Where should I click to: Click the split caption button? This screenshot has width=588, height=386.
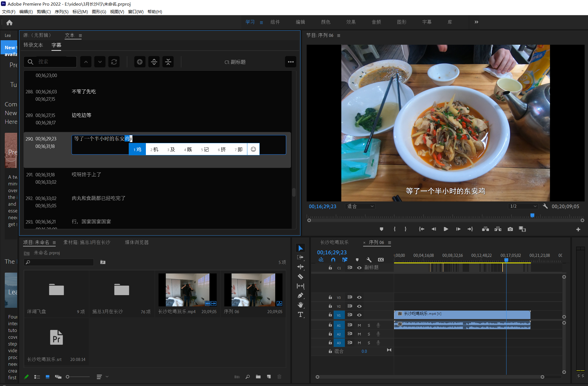point(154,62)
